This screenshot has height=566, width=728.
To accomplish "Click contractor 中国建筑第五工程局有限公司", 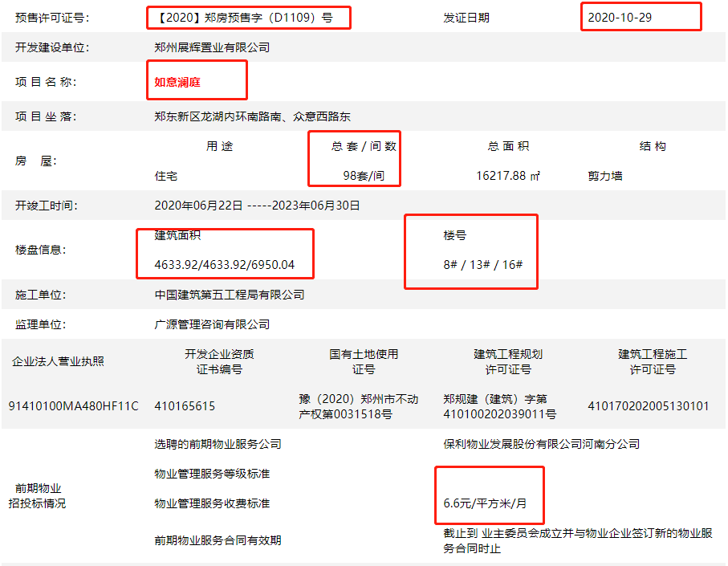I will 230,295.
